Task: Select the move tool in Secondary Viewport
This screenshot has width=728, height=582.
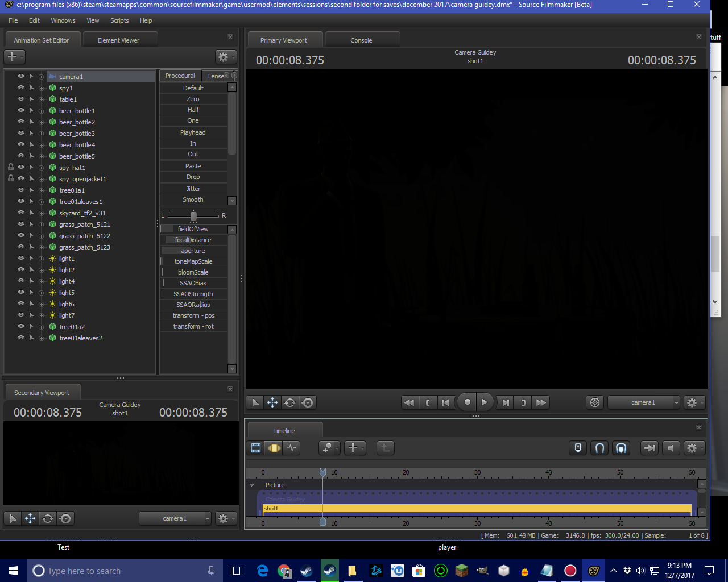Action: tap(30, 518)
